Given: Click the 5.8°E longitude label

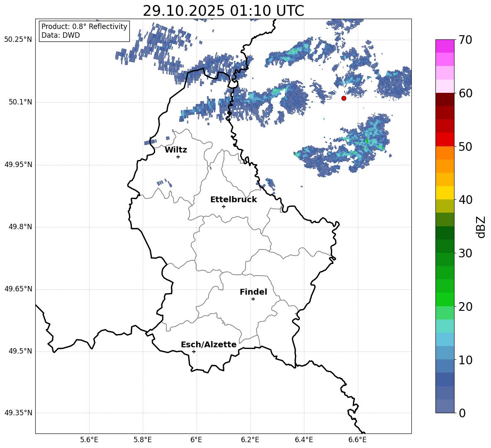Looking at the screenshot, I should (143, 440).
